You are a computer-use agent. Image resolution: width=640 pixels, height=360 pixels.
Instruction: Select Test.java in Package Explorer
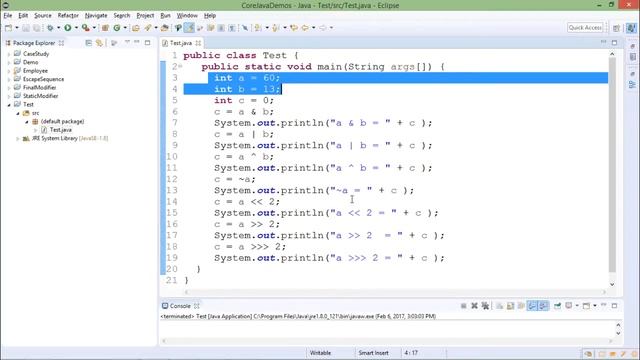coord(61,130)
